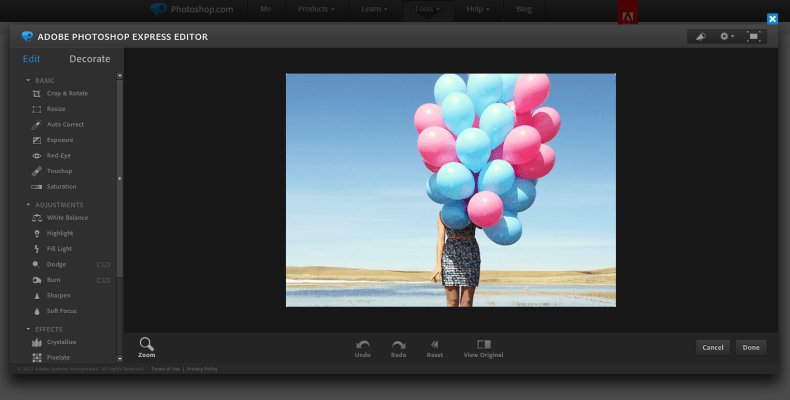Open the Pixelate effect icon
This screenshot has width=790, height=400.
pyautogui.click(x=36, y=358)
